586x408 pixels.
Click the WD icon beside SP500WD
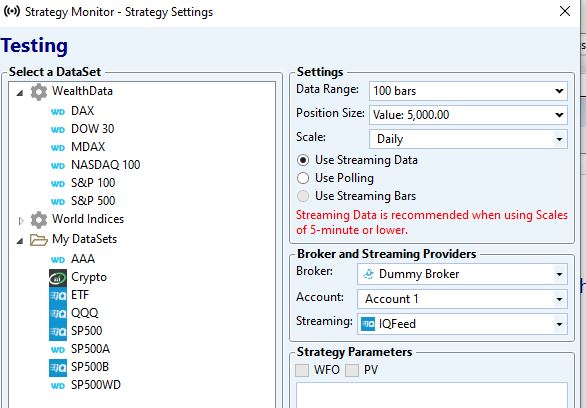pos(58,386)
